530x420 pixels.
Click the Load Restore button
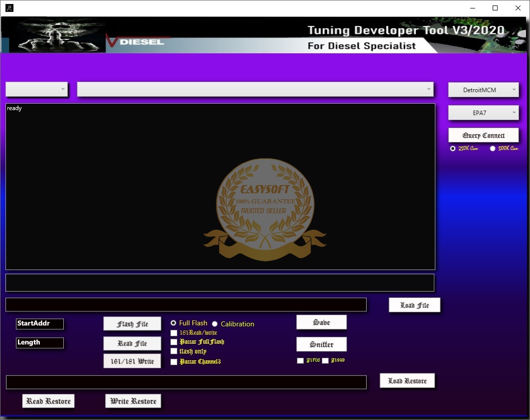407,381
